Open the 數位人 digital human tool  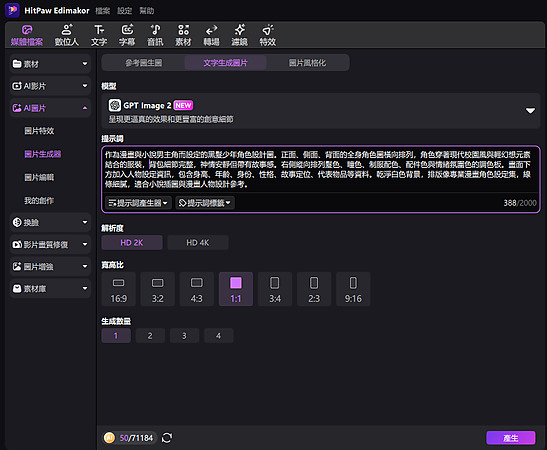click(x=67, y=36)
